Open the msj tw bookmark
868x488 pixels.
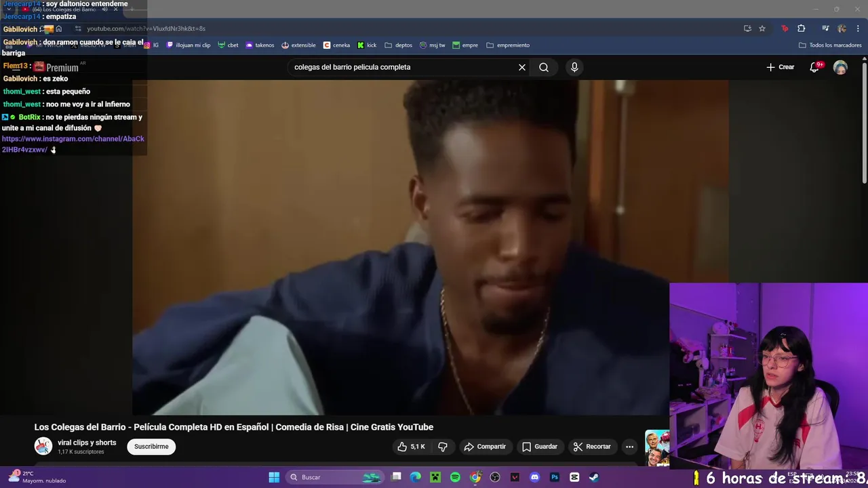coord(433,45)
